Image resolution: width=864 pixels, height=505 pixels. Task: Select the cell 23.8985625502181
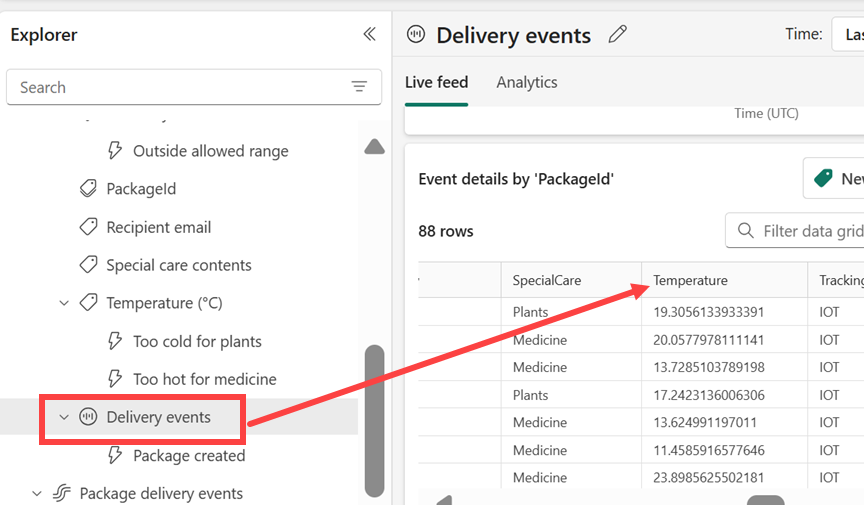click(709, 477)
